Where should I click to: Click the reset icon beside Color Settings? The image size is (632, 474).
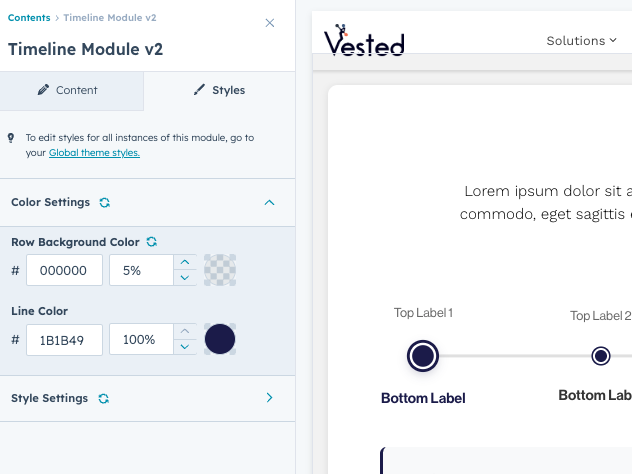tap(105, 202)
